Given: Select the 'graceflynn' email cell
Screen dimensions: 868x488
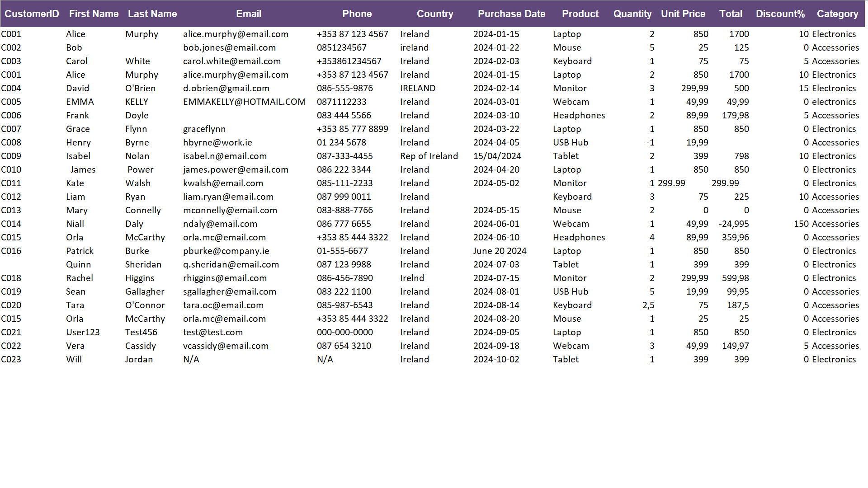Looking at the screenshot, I should (x=204, y=129).
